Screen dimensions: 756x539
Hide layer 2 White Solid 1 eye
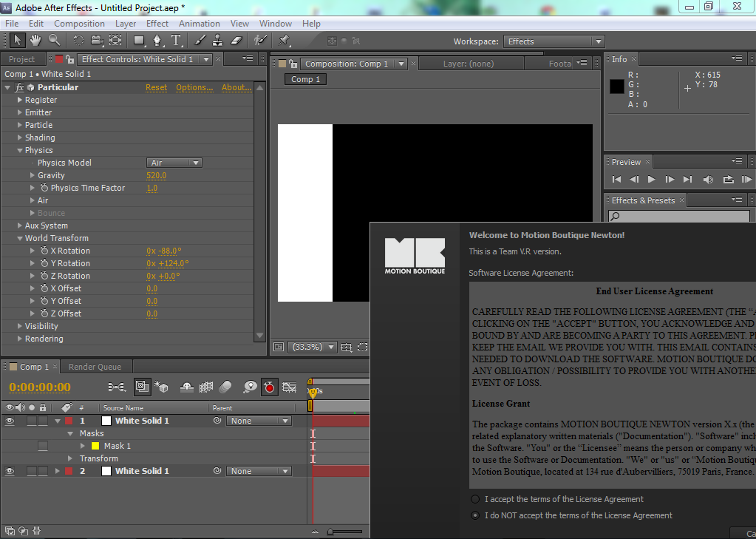[x=10, y=471]
